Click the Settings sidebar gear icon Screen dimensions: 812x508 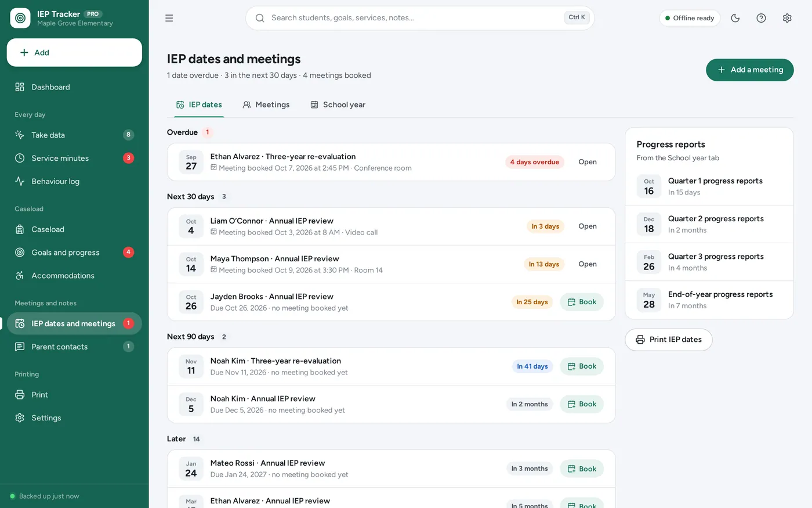coord(20,418)
